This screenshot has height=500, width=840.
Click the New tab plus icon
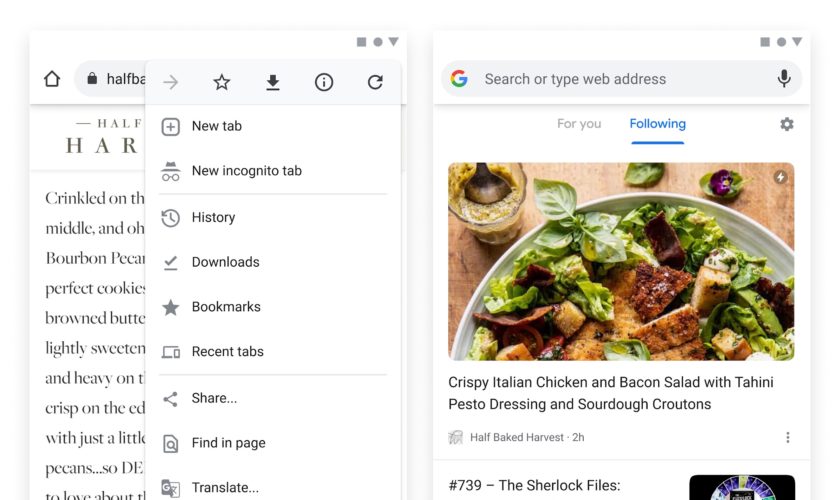[x=170, y=127]
